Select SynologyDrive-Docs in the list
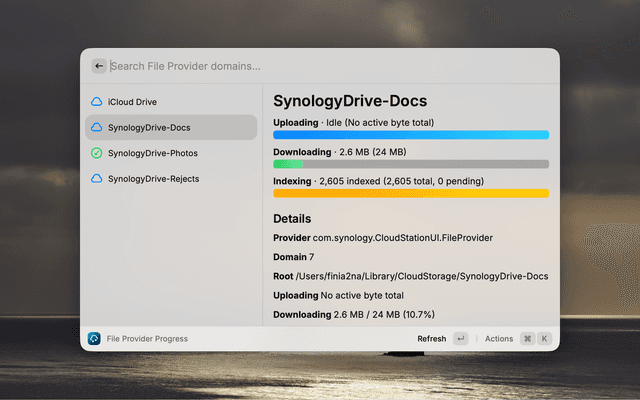 tap(171, 127)
